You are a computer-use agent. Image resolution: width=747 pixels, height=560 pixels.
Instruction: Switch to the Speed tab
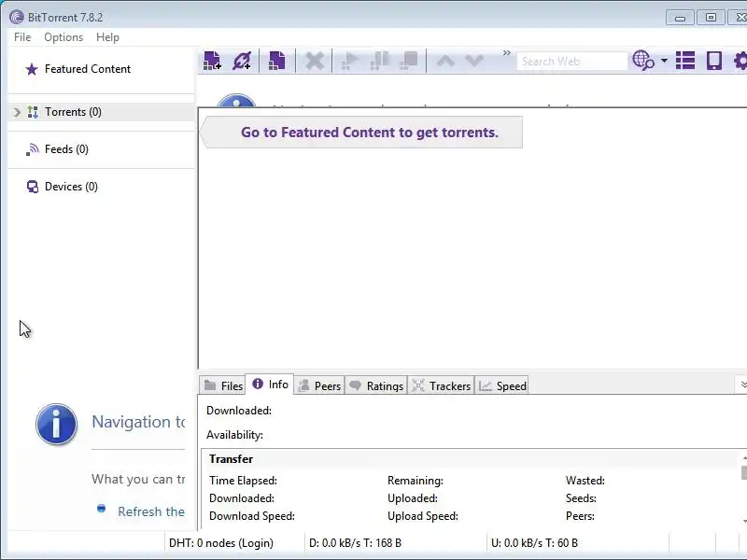pyautogui.click(x=502, y=385)
